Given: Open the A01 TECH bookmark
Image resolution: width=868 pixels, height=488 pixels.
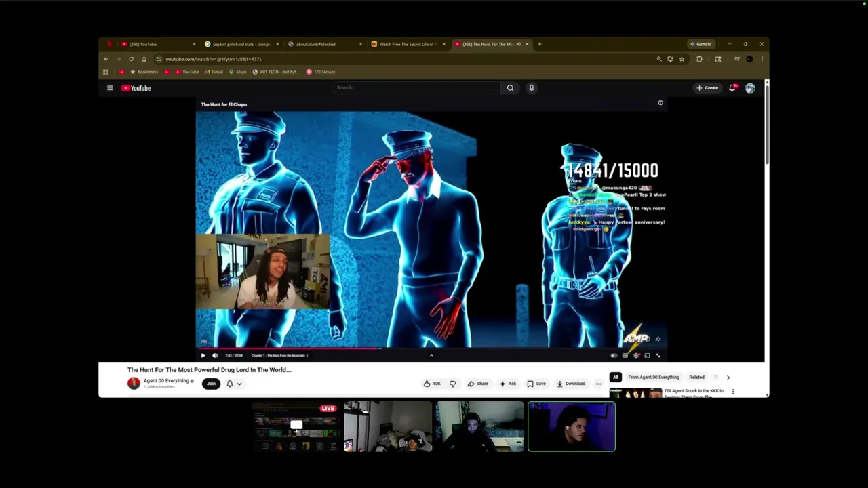Looking at the screenshot, I should point(276,72).
